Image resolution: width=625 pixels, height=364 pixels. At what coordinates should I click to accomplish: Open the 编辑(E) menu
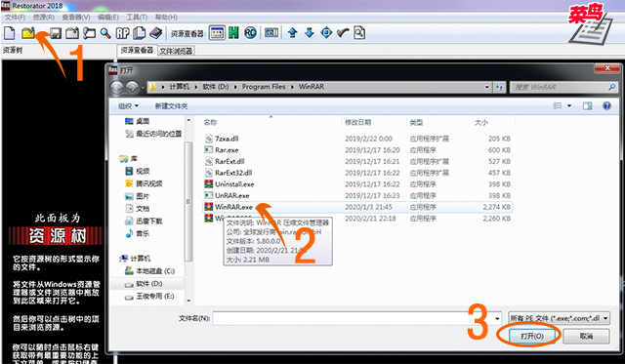(x=108, y=18)
